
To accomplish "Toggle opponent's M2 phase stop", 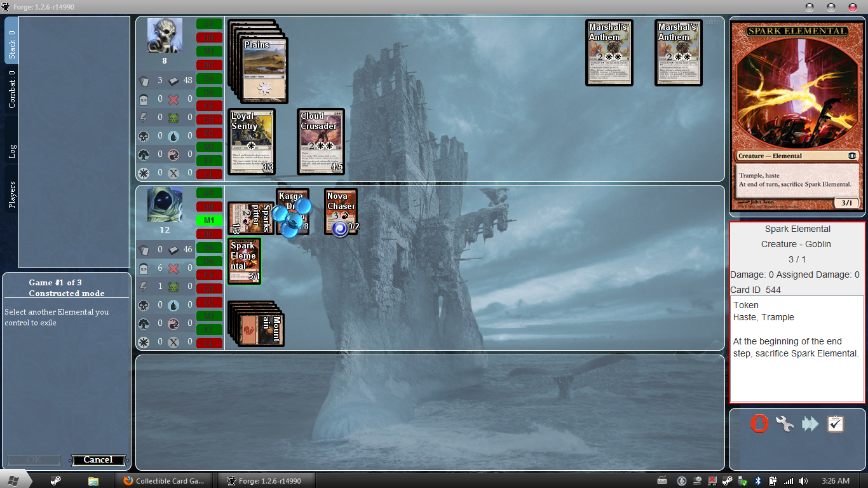I will pos(209,147).
